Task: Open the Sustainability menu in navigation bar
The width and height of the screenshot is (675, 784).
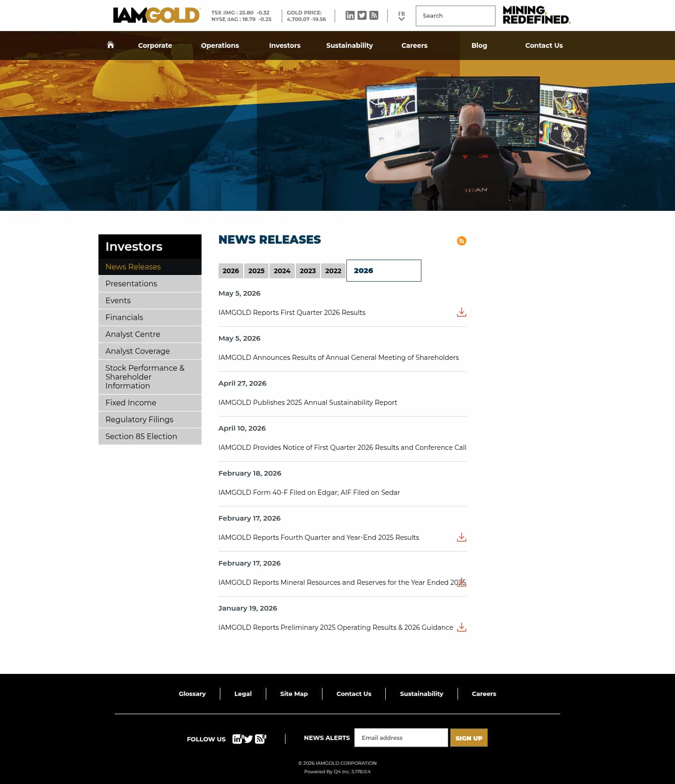Action: tap(350, 45)
